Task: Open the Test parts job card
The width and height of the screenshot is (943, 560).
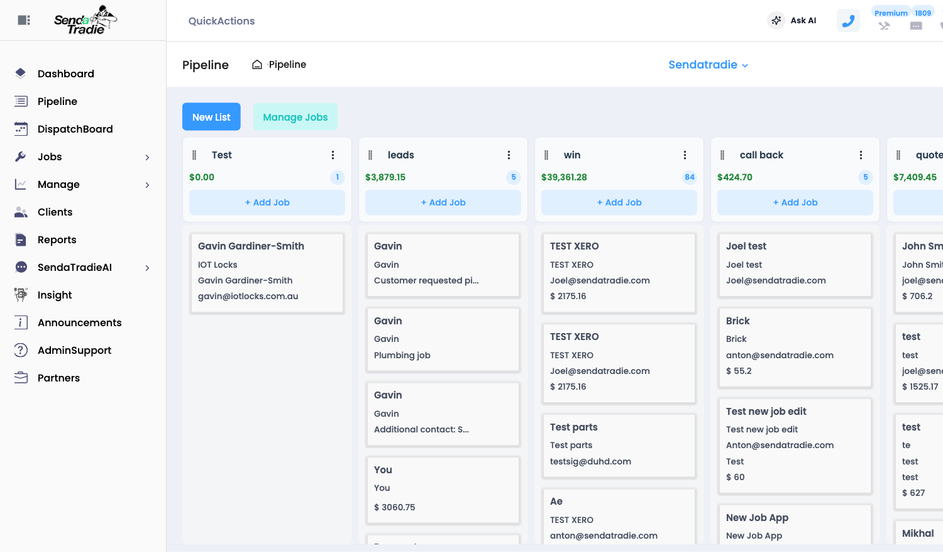Action: coord(619,445)
